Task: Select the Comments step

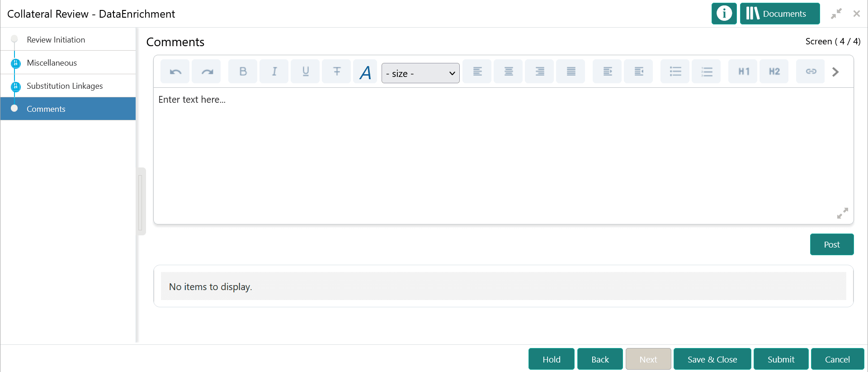Action: pos(68,109)
